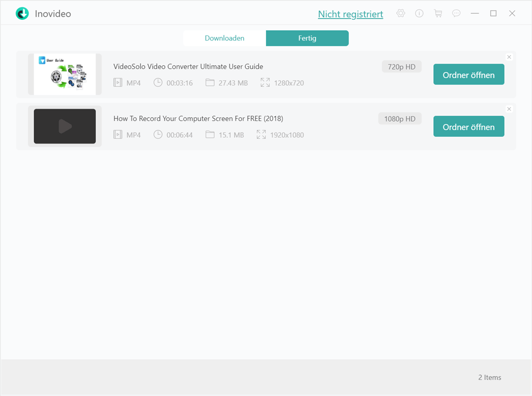Select the title VideoSolo Video Converter Ultimate User Guide
Screen dimensions: 532x396
[188, 67]
